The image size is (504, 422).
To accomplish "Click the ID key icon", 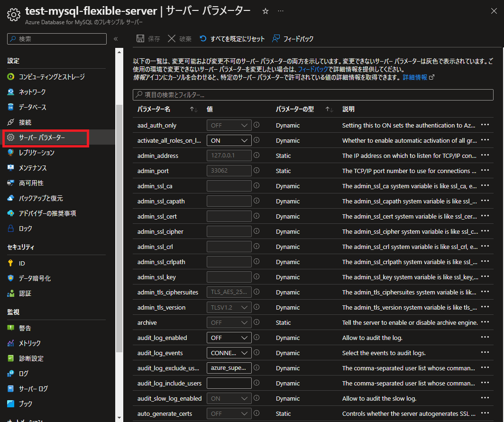I will (x=10, y=263).
